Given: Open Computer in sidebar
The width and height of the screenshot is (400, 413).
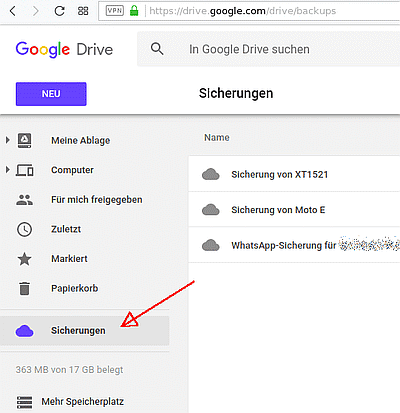Looking at the screenshot, I should (72, 170).
